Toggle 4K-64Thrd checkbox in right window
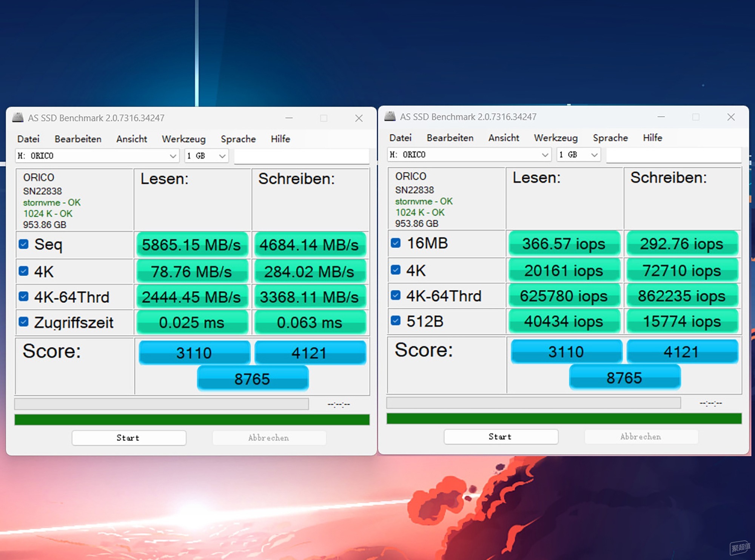 (396, 295)
